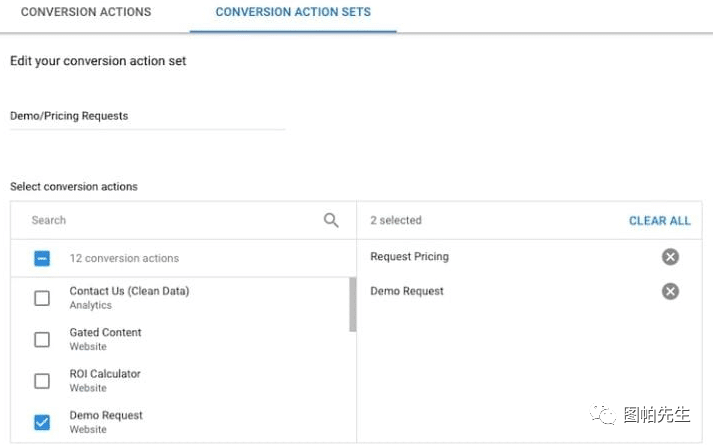Select the Conversion Action Sets tab

(293, 12)
